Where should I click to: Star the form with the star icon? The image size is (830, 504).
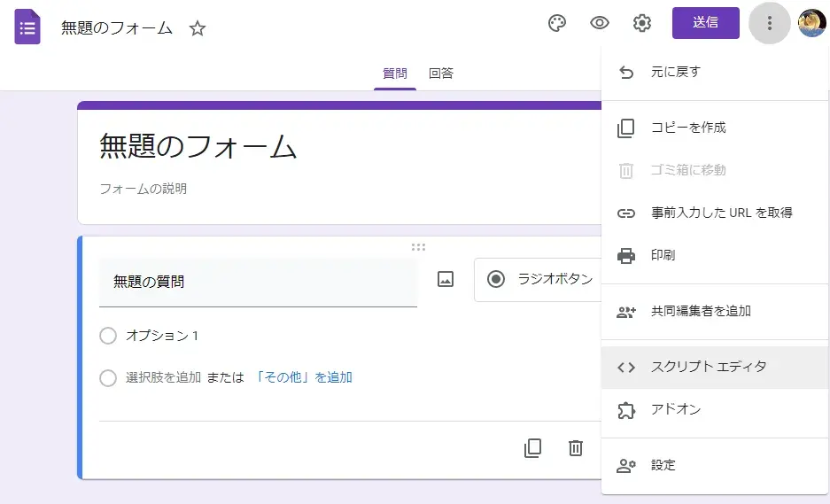(x=198, y=28)
